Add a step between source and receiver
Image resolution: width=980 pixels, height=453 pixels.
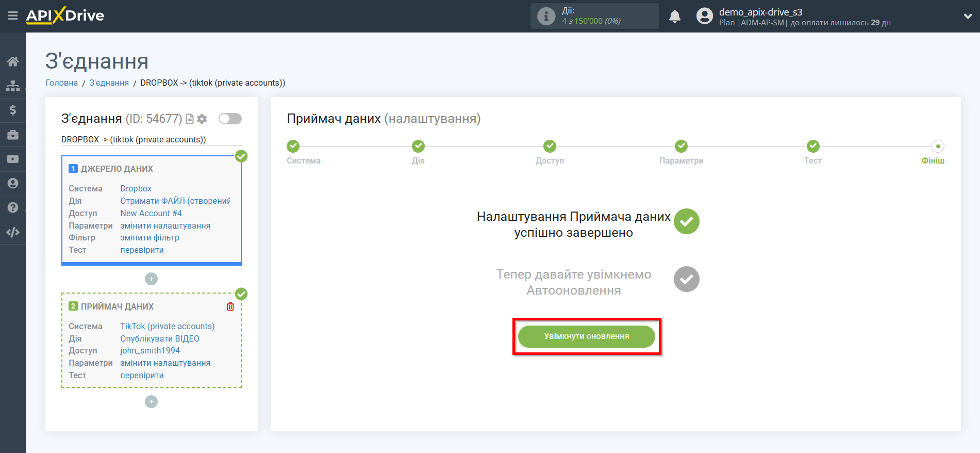tap(151, 279)
